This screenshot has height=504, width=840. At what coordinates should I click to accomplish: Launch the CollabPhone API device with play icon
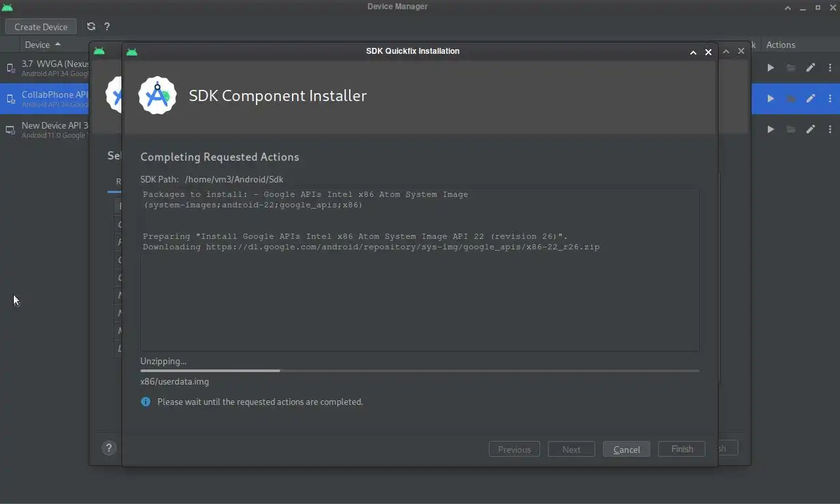point(770,98)
